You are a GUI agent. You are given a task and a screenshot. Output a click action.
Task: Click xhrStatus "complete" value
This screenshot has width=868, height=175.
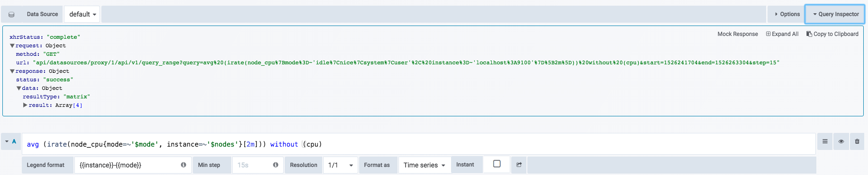(x=63, y=37)
